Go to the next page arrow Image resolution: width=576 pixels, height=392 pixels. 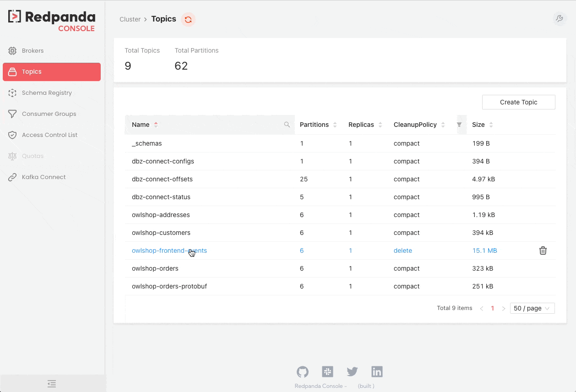click(504, 309)
